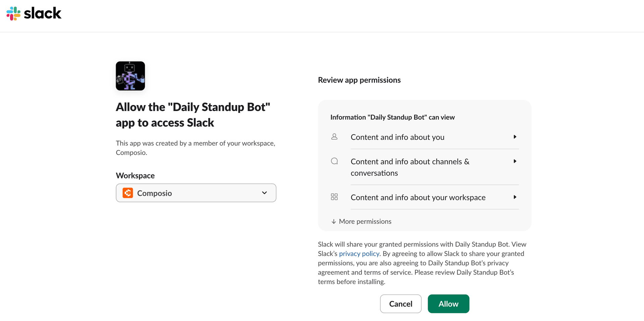This screenshot has height=321, width=644.
Task: Expand arrow for channels & conversations permissions
Action: pos(515,161)
